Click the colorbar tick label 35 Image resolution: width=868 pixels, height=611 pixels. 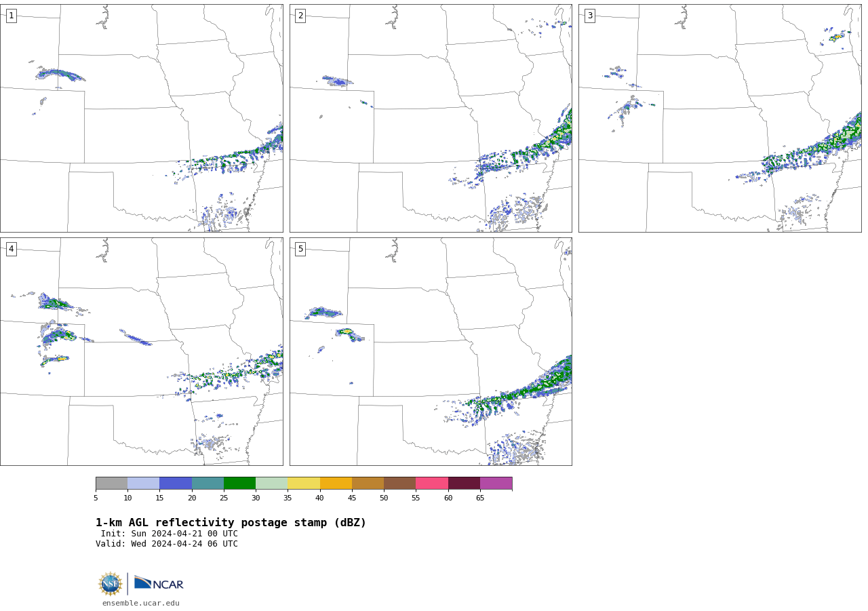288,498
